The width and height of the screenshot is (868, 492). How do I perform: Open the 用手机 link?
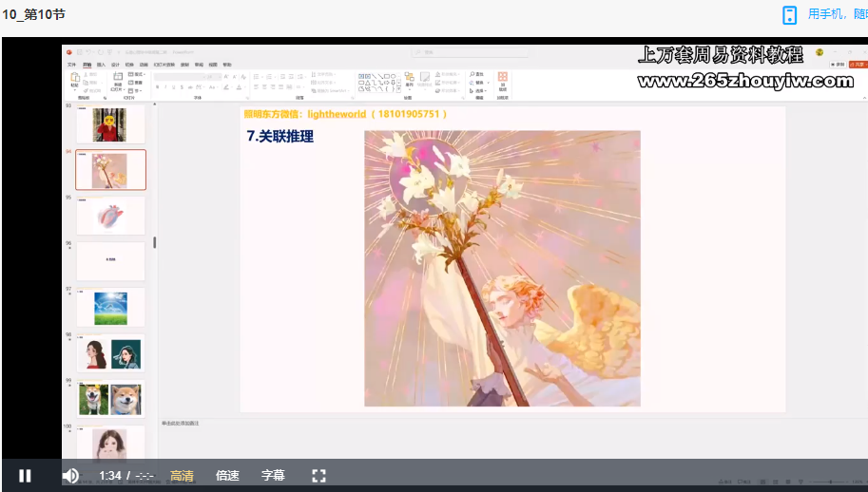point(837,14)
